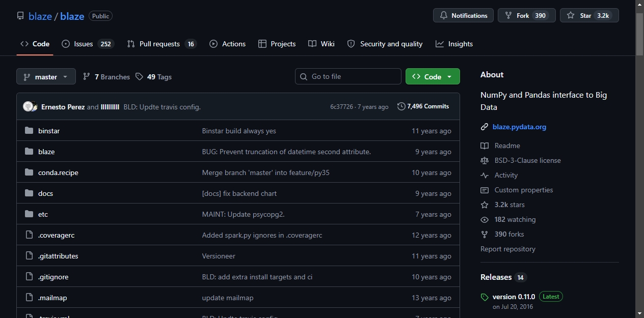Click the Notifications bell button
The height and width of the screenshot is (318, 644).
(463, 15)
